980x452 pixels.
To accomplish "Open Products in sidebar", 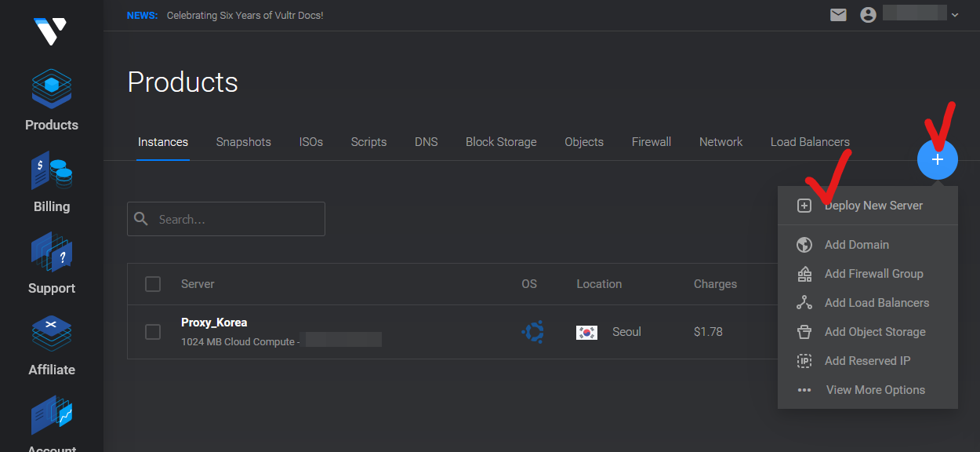I will pyautogui.click(x=52, y=100).
